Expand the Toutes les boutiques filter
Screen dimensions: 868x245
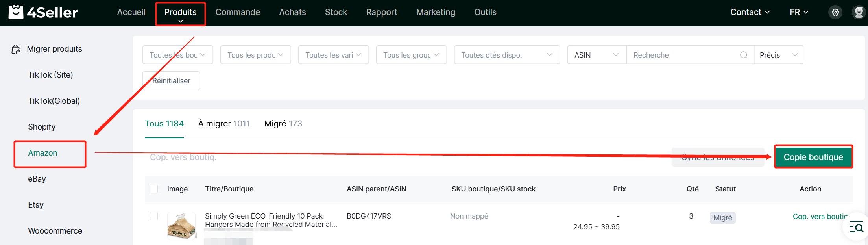[x=178, y=55]
